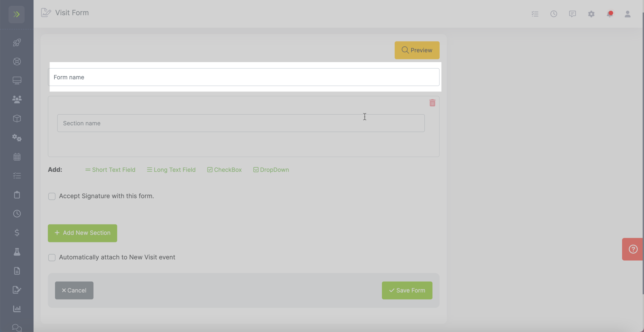Add a CheckBox field to section
Screen dimensions: 644x332
tap(224, 170)
